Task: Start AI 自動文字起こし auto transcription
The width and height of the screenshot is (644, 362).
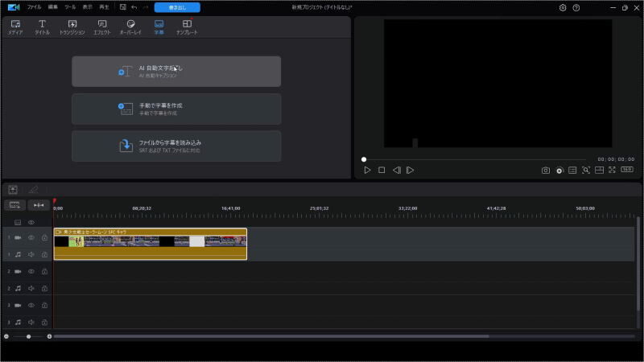Action: 176,72
